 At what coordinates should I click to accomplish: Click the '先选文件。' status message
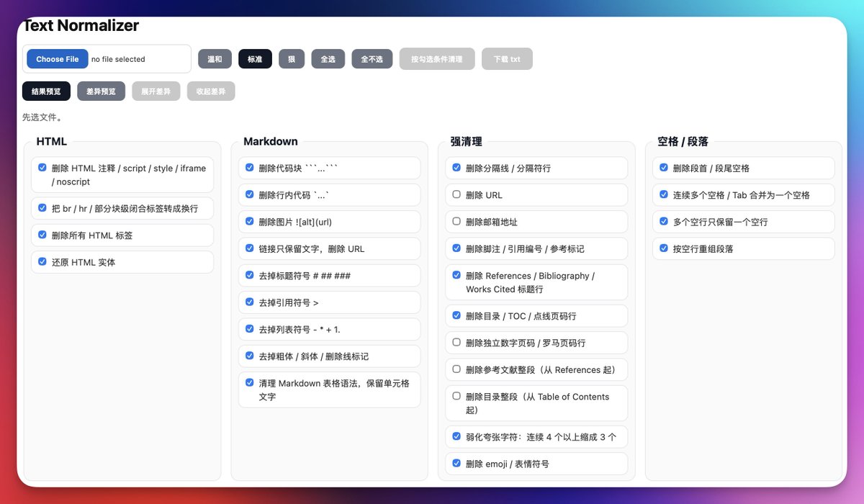tap(42, 117)
